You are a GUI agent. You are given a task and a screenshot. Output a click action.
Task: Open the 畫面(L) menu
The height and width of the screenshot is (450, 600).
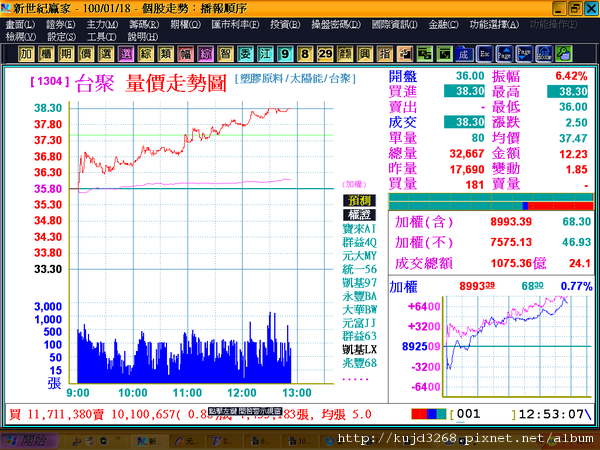pos(20,25)
